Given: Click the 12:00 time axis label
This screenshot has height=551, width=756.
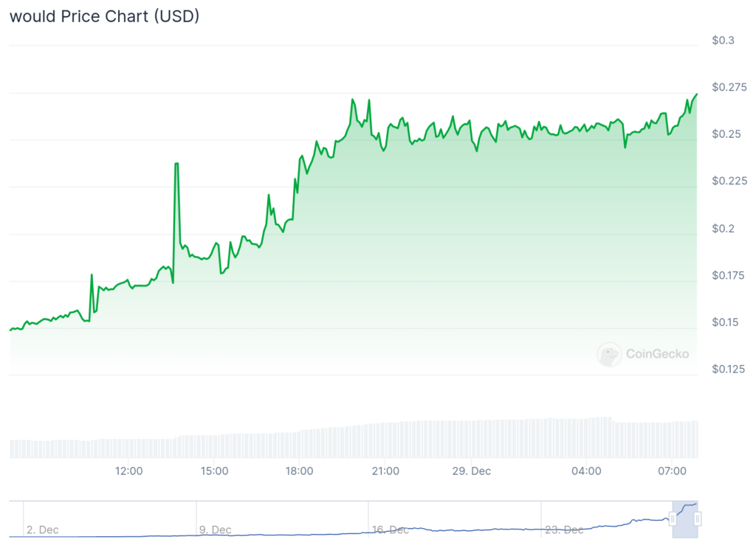Looking at the screenshot, I should coord(129,471).
